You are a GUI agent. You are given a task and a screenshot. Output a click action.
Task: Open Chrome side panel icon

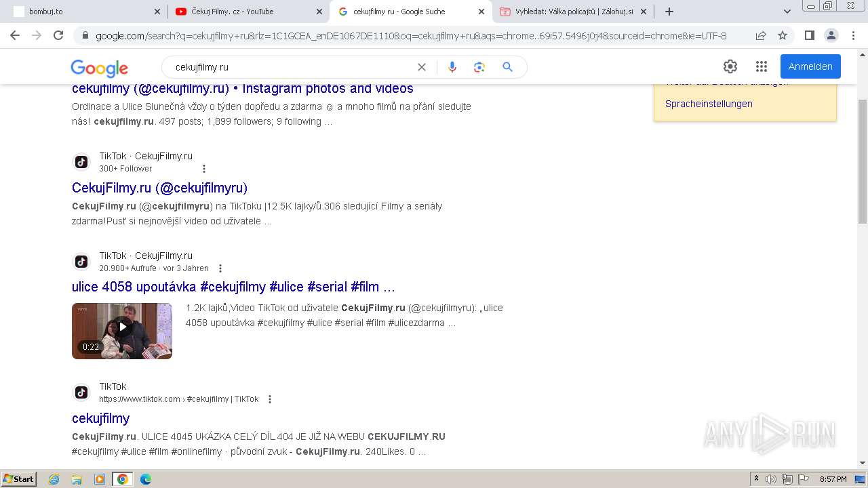(x=809, y=35)
